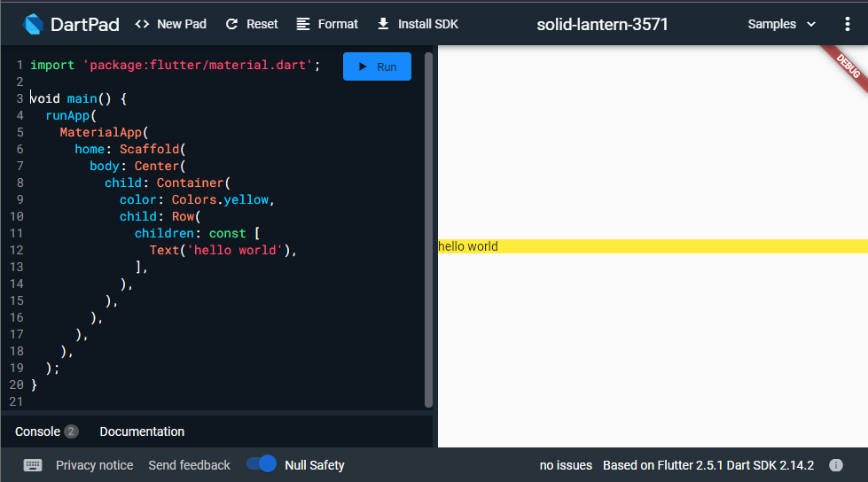The height and width of the screenshot is (482, 868).
Task: Place cursor on the import statement line
Action: point(175,66)
